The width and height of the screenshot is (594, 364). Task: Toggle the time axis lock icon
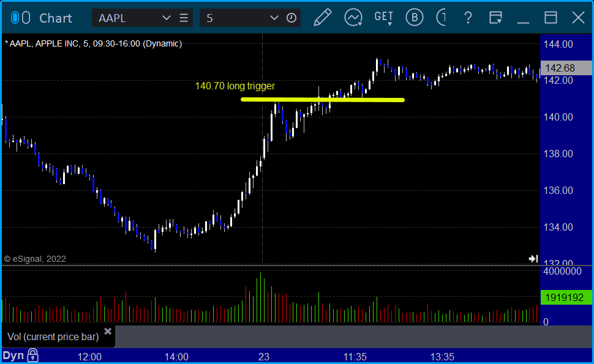(x=32, y=355)
